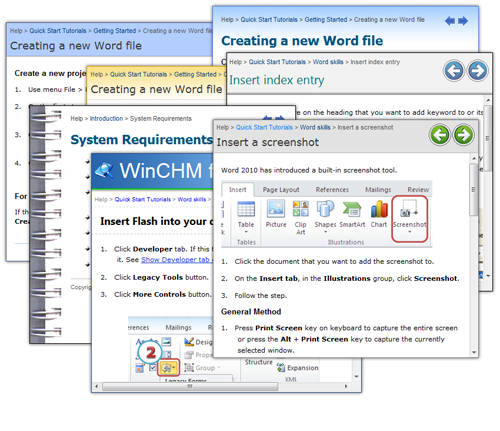Open the dropdown arrow under Shapes

pyautogui.click(x=326, y=232)
